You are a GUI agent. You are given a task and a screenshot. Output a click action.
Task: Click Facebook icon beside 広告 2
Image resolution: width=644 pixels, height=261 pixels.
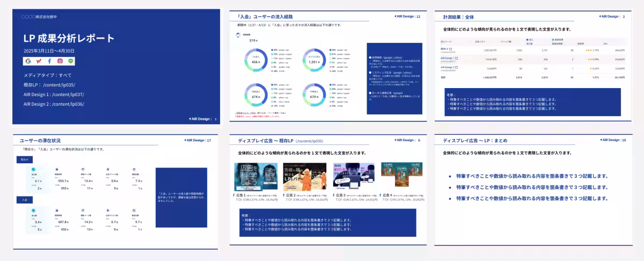(x=283, y=195)
